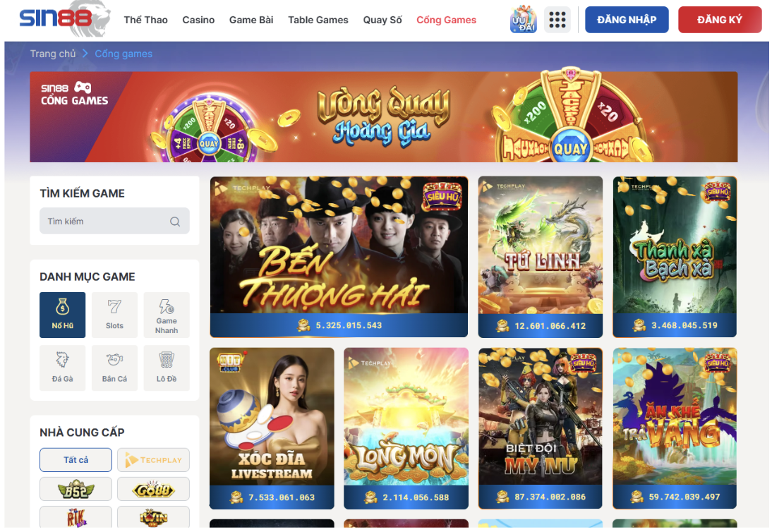This screenshot has width=772, height=532.
Task: Select the Bắn Cá fish category
Action: click(x=115, y=368)
